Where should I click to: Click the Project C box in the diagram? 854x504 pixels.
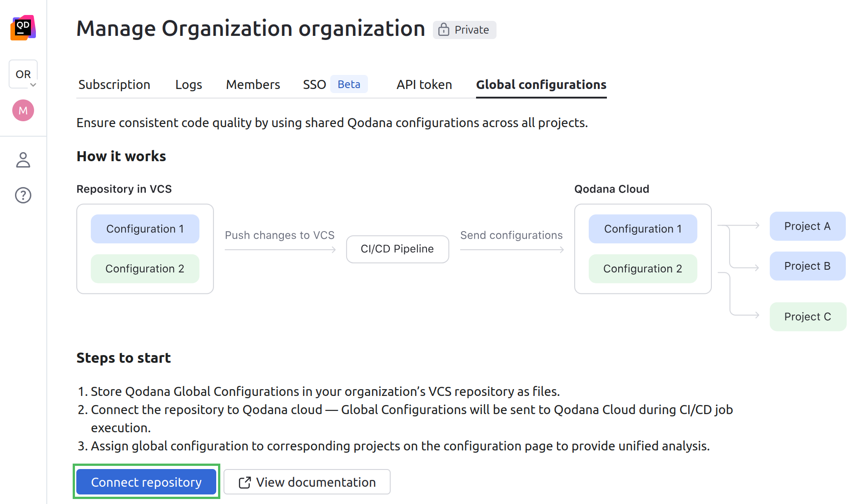[807, 316]
